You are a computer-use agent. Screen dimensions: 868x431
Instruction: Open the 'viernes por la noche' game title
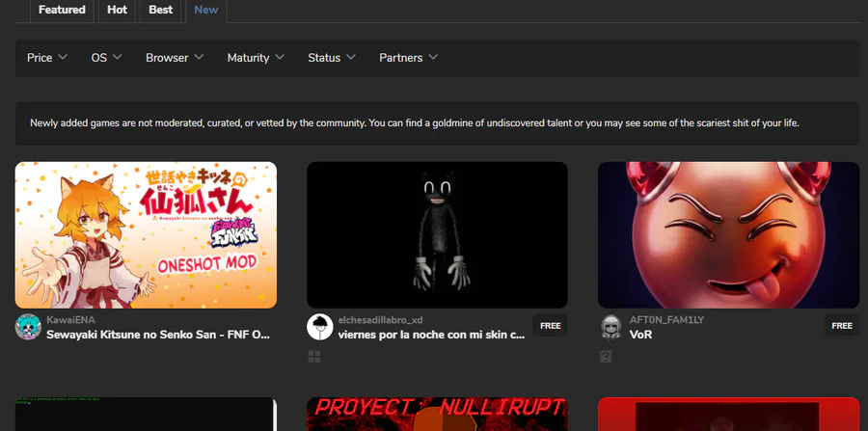(431, 335)
